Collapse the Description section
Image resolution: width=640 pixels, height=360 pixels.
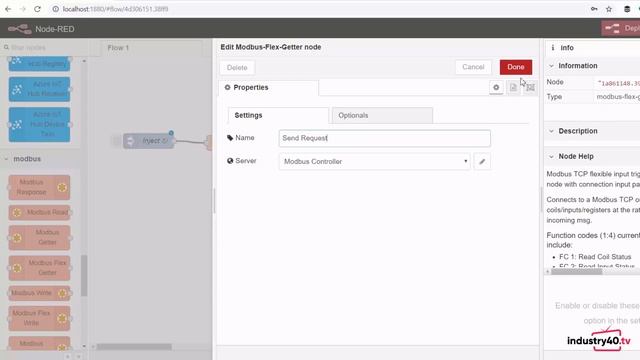(x=551, y=131)
